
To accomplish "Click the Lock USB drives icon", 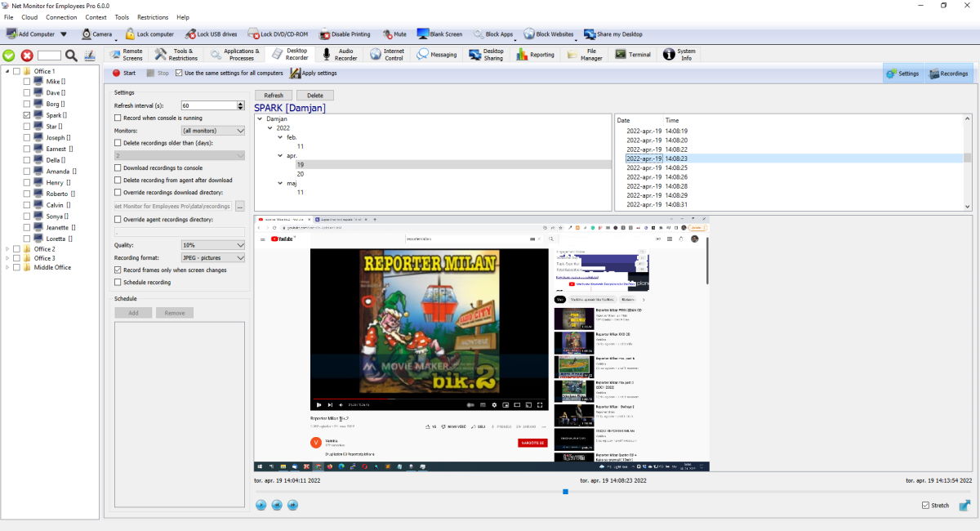I will pyautogui.click(x=190, y=34).
